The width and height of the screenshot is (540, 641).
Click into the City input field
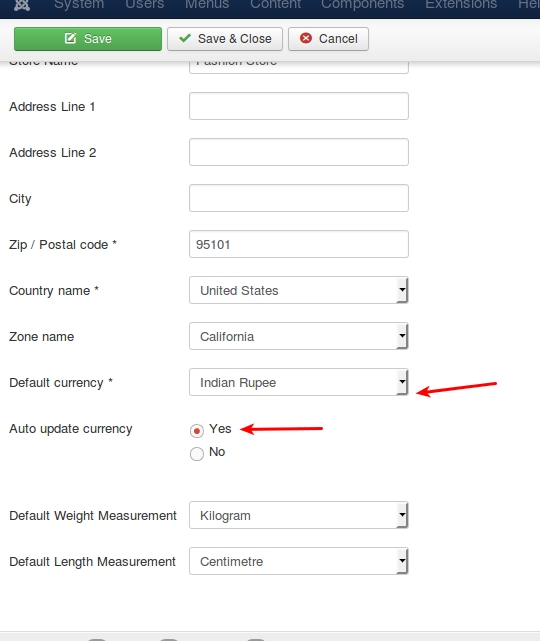[x=299, y=198]
